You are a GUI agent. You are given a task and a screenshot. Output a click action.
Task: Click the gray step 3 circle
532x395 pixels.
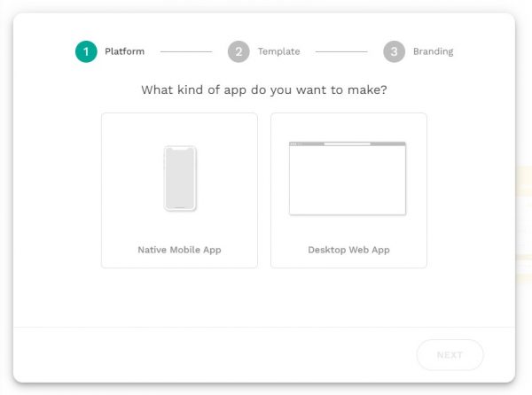click(394, 51)
